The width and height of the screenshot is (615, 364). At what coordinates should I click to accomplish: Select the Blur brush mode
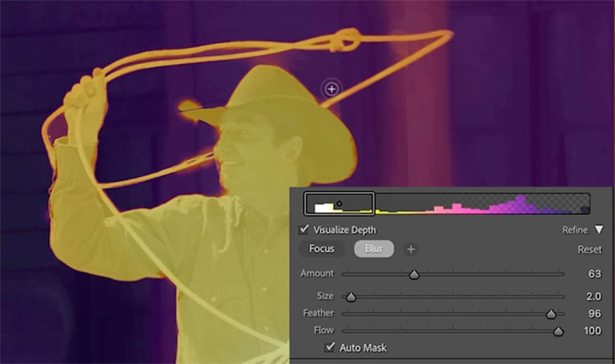374,248
